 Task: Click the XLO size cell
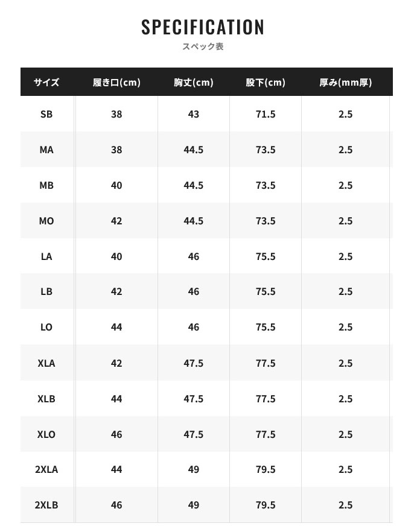[x=46, y=434]
